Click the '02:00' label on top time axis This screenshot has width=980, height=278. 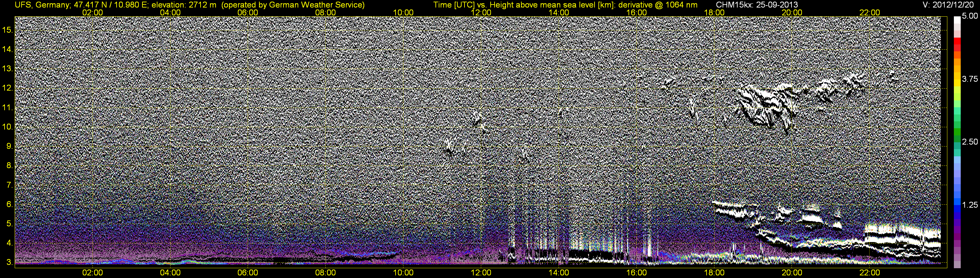[x=92, y=12]
